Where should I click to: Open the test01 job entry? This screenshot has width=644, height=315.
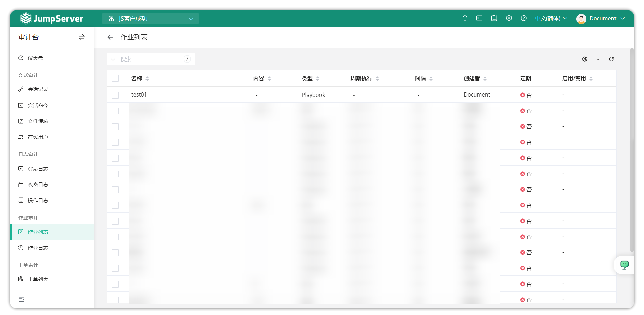(139, 94)
